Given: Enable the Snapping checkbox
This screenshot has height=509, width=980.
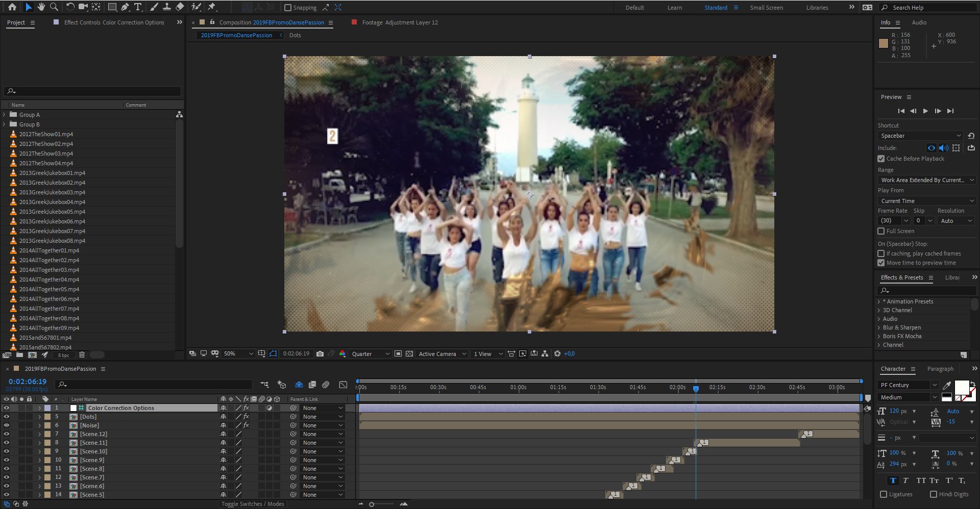Looking at the screenshot, I should point(288,8).
